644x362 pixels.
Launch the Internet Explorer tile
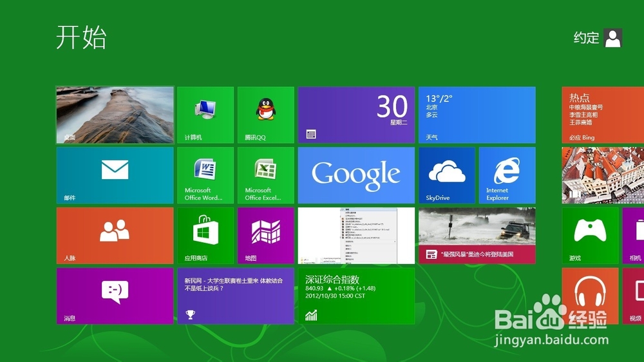[507, 175]
